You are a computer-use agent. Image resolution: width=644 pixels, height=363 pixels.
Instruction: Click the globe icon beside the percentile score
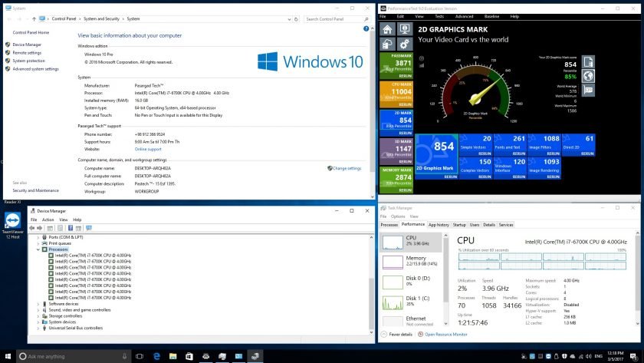pyautogui.click(x=589, y=76)
